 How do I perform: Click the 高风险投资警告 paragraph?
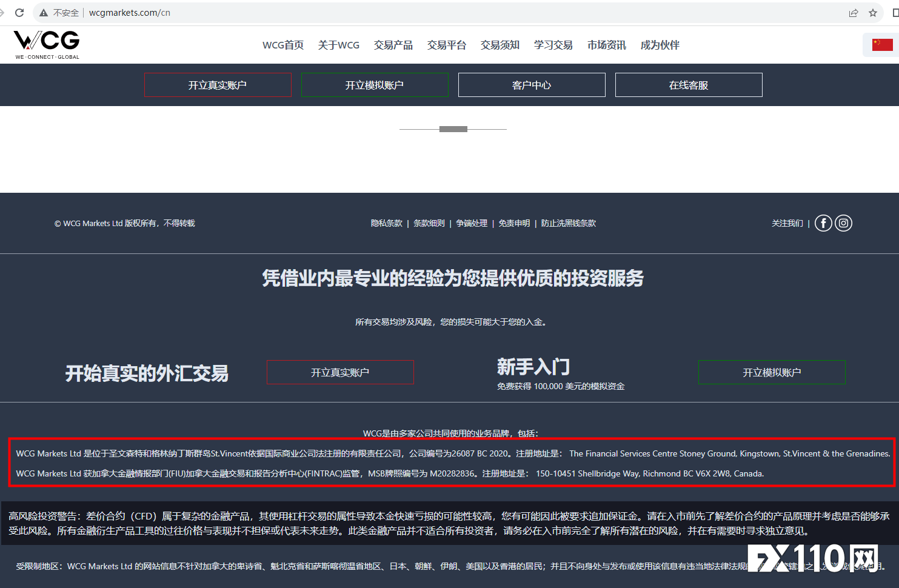[x=449, y=523]
